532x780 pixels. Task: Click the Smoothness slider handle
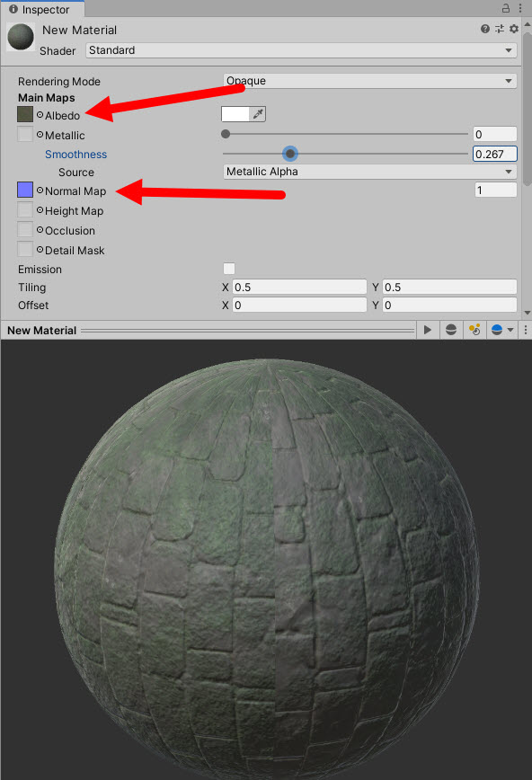tap(290, 154)
